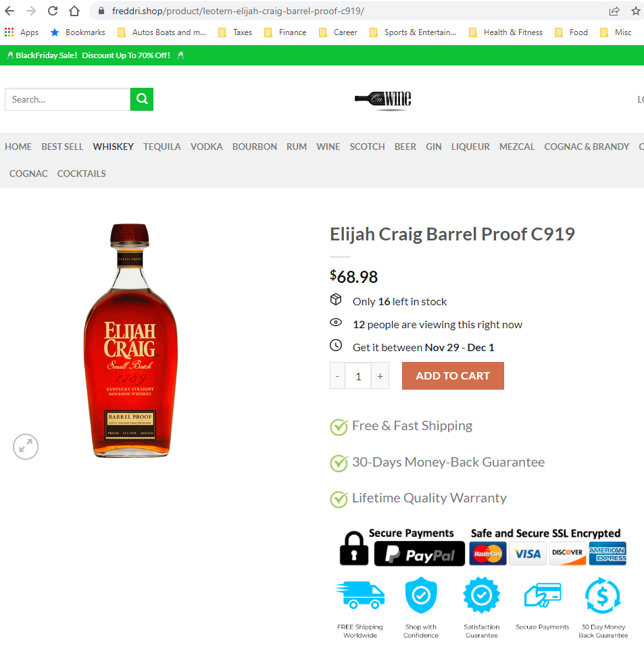Viewport: 644px width, 651px height.
Task: Reload the page with the refresh icon
Action: click(52, 11)
